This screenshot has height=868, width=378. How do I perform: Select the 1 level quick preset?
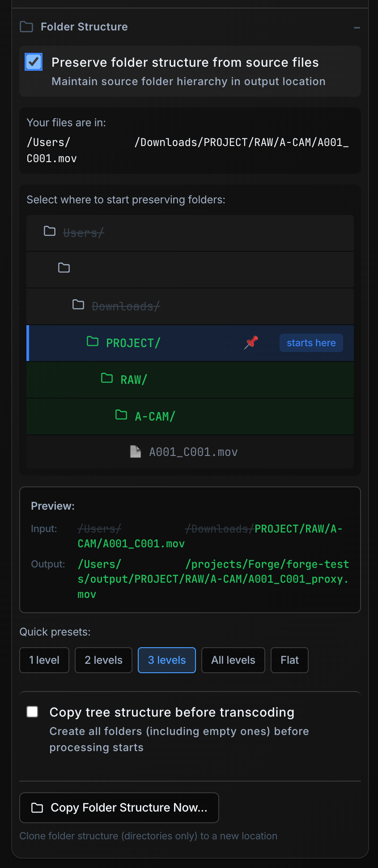pos(44,660)
